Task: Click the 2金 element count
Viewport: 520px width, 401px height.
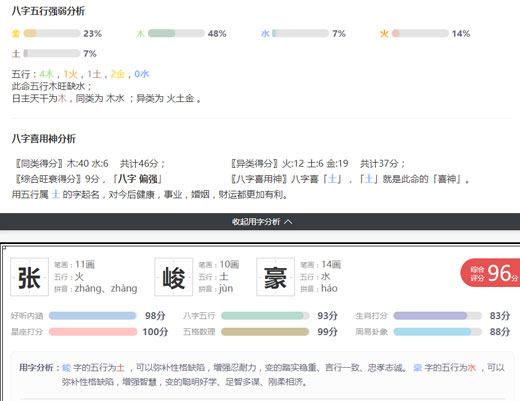Action: pyautogui.click(x=118, y=74)
